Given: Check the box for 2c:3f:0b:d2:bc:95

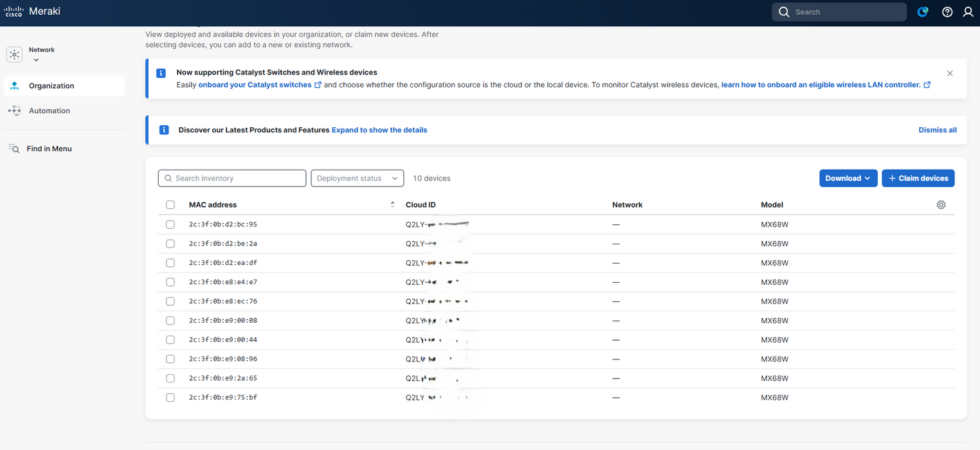Looking at the screenshot, I should 170,224.
